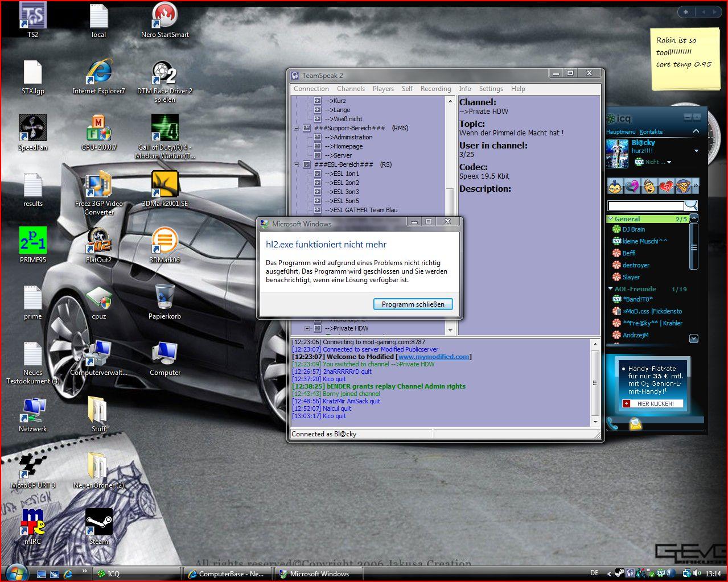The image size is (728, 582).
Task: Open TeamSpeak Self menu
Action: 407,89
